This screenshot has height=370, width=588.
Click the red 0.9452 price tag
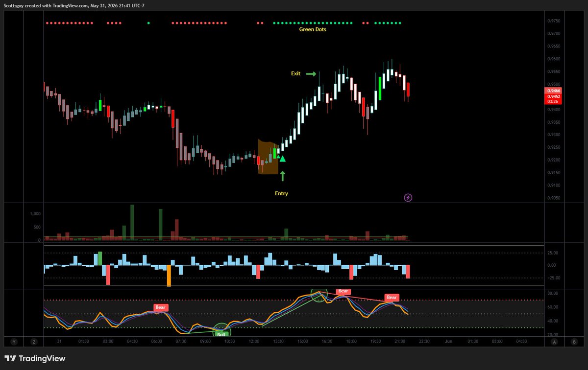tap(554, 96)
